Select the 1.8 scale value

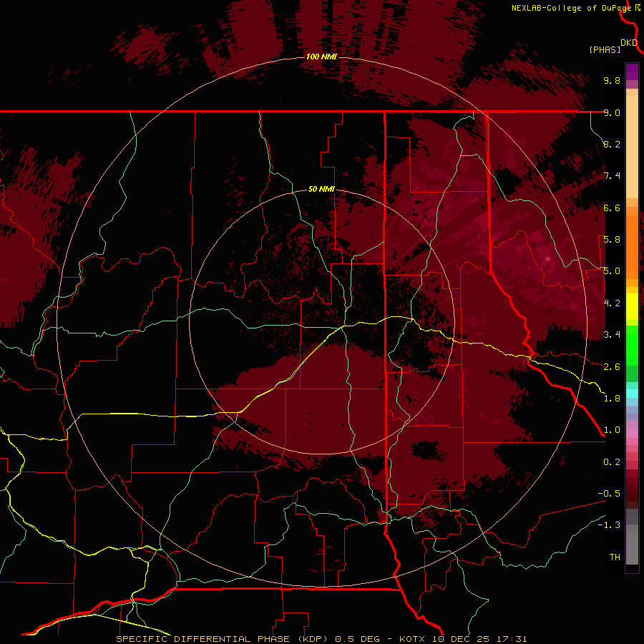point(612,399)
